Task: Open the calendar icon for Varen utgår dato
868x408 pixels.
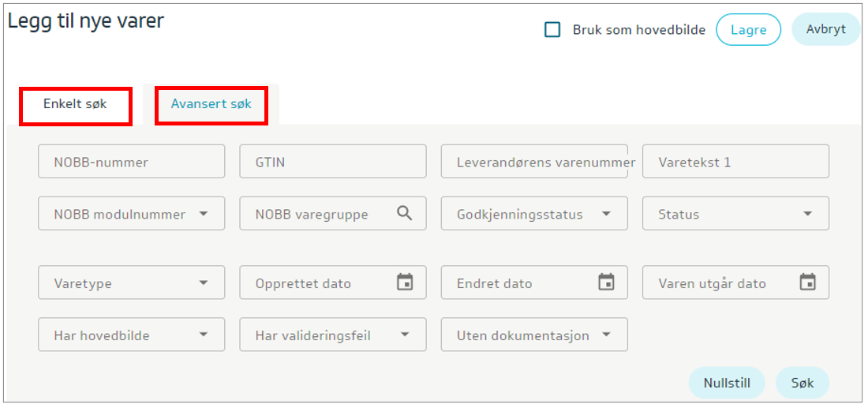Action: click(x=807, y=283)
